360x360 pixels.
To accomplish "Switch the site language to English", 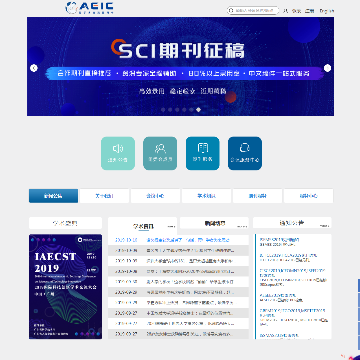I will click(327, 11).
